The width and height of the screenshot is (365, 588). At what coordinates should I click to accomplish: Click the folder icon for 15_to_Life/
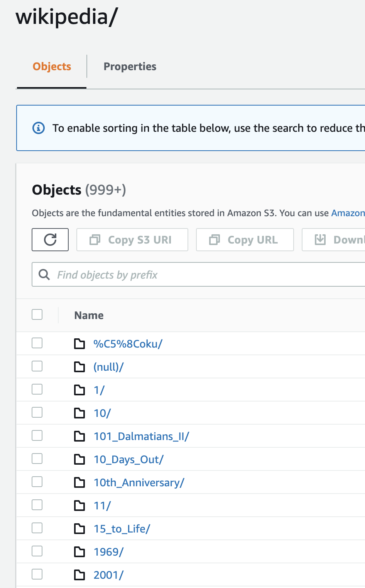[79, 529]
